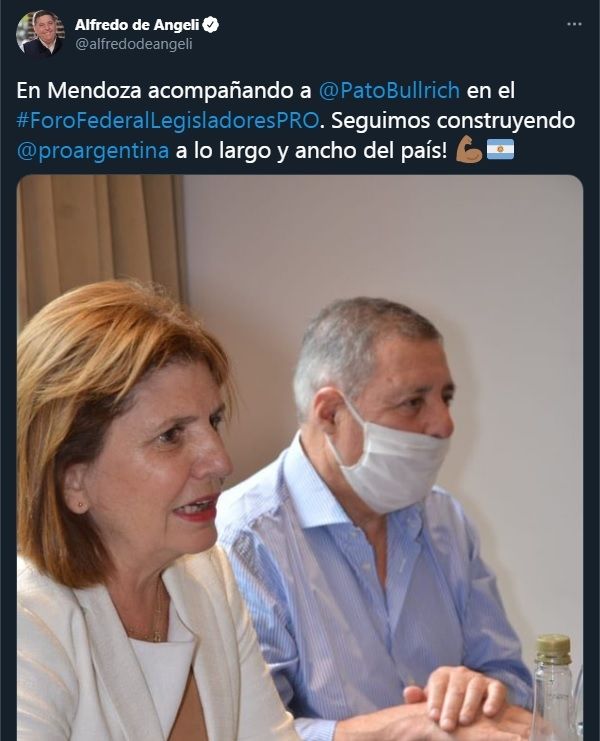The height and width of the screenshot is (741, 600).
Task: Open the three-dot more options menu
Action: (574, 24)
